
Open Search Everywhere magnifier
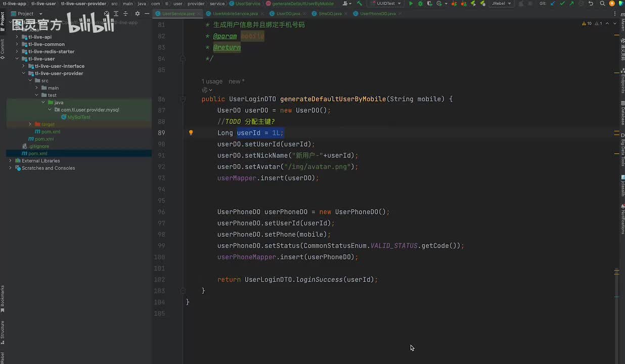[x=602, y=4]
